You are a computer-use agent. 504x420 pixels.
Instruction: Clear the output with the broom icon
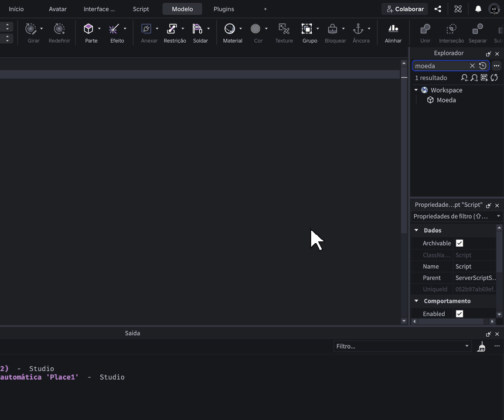[x=482, y=346]
